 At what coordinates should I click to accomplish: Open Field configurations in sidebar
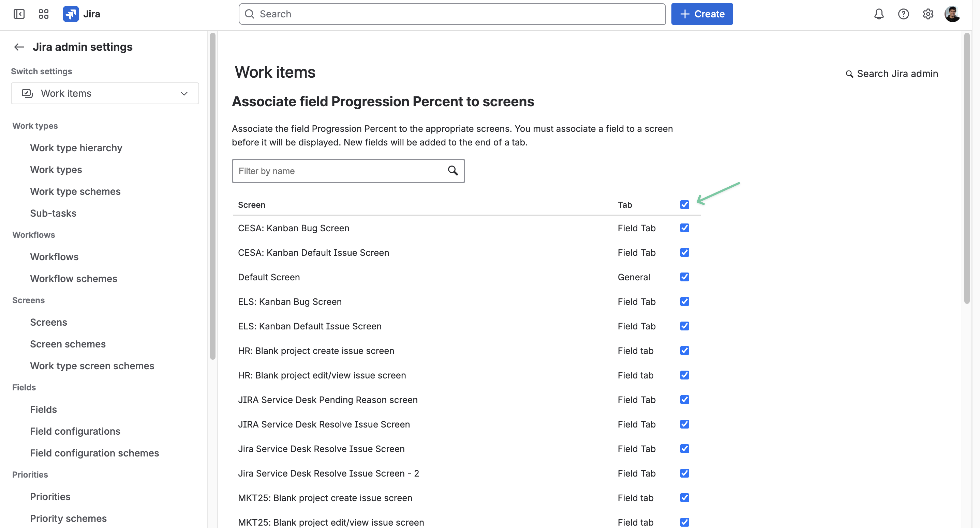(x=75, y=432)
